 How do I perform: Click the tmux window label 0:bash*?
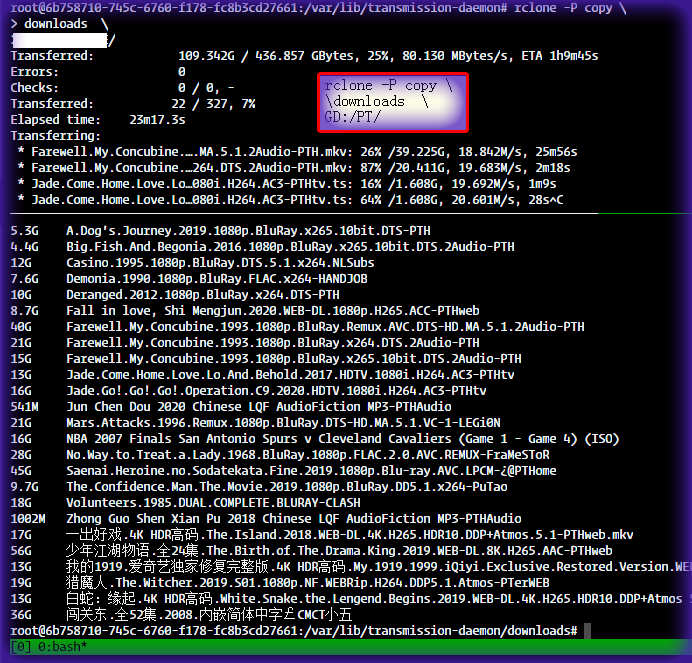tap(62, 647)
